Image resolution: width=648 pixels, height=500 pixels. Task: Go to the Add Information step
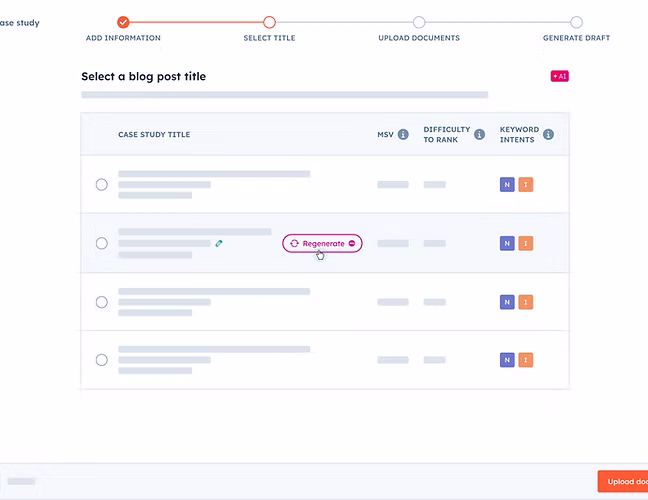123,22
